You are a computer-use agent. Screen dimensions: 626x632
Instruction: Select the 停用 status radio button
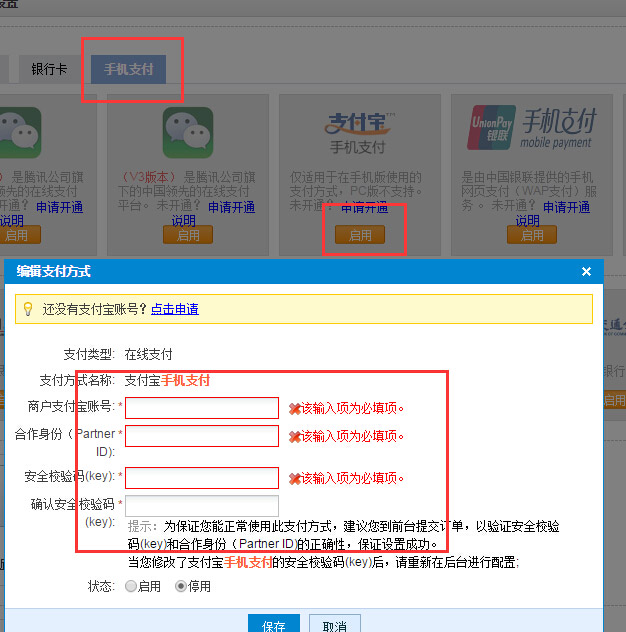coord(181,586)
